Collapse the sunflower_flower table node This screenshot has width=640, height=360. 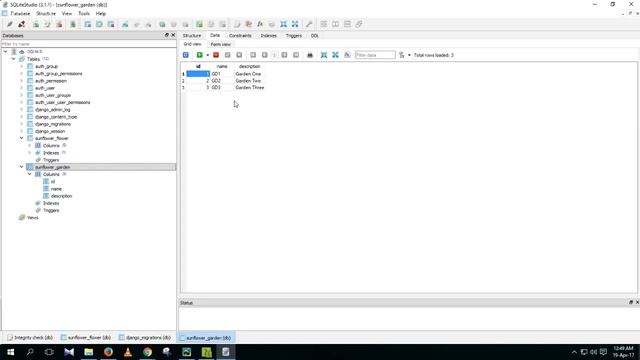[21, 138]
